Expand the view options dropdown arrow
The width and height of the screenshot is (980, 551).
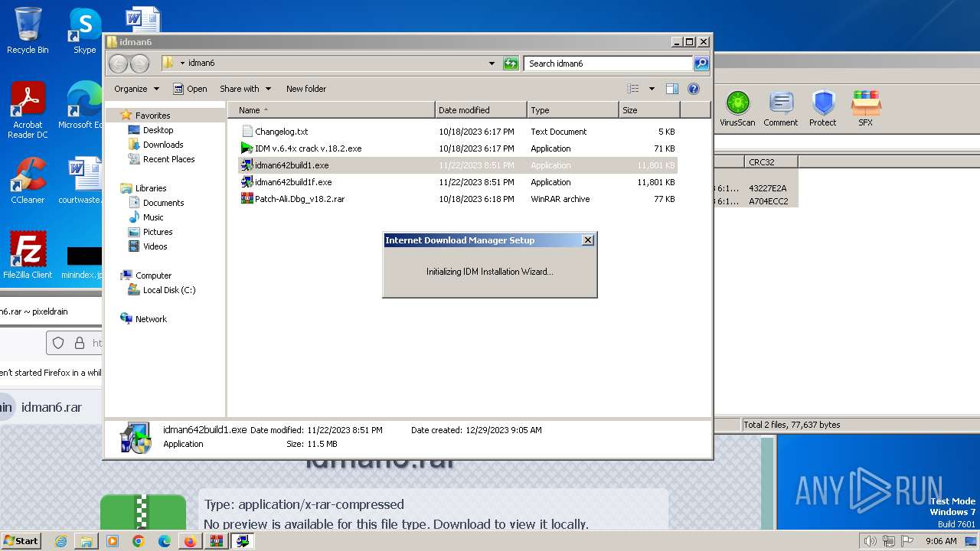point(652,89)
